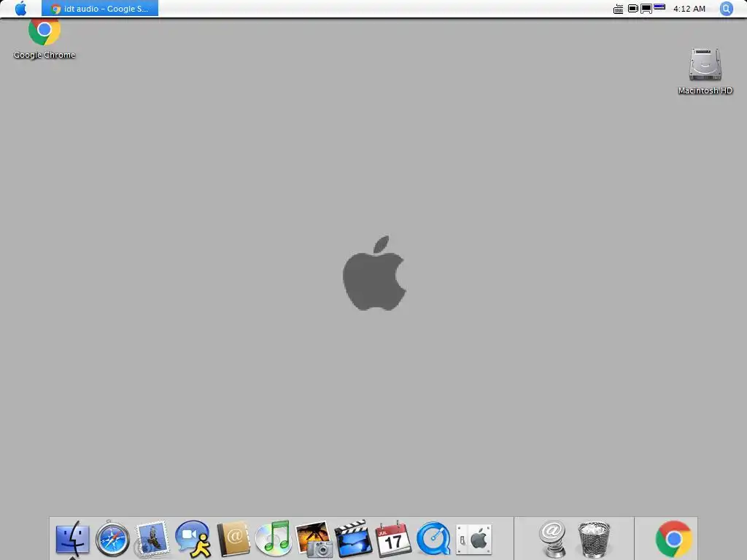Click the @ spring icon in the dock
Image resolution: width=747 pixels, height=560 pixels.
click(552, 539)
